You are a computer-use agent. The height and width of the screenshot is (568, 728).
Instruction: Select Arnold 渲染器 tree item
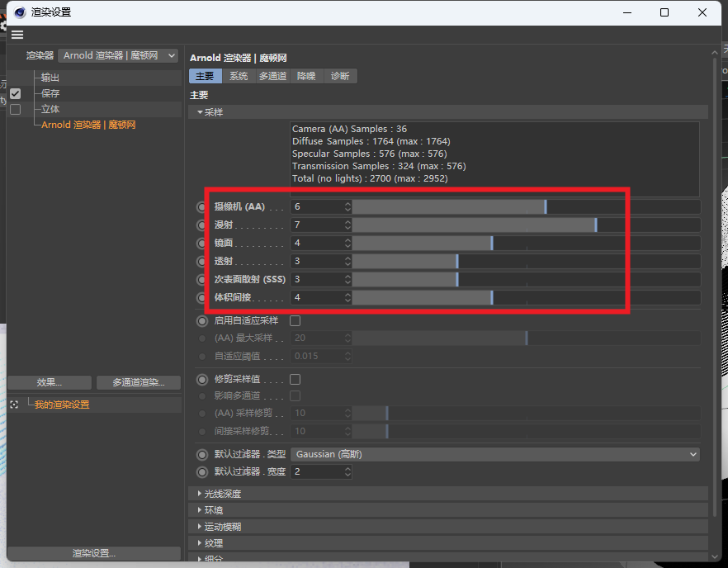(88, 125)
